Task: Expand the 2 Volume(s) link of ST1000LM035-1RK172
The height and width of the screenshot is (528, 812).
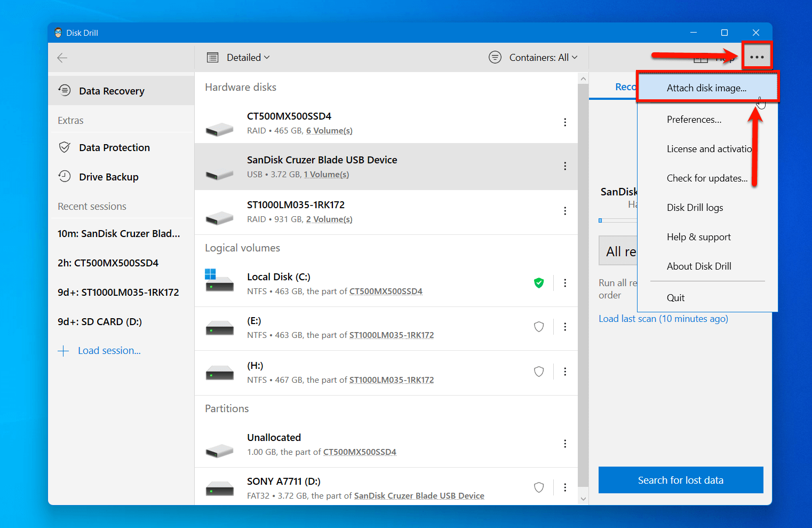Action: 329,219
